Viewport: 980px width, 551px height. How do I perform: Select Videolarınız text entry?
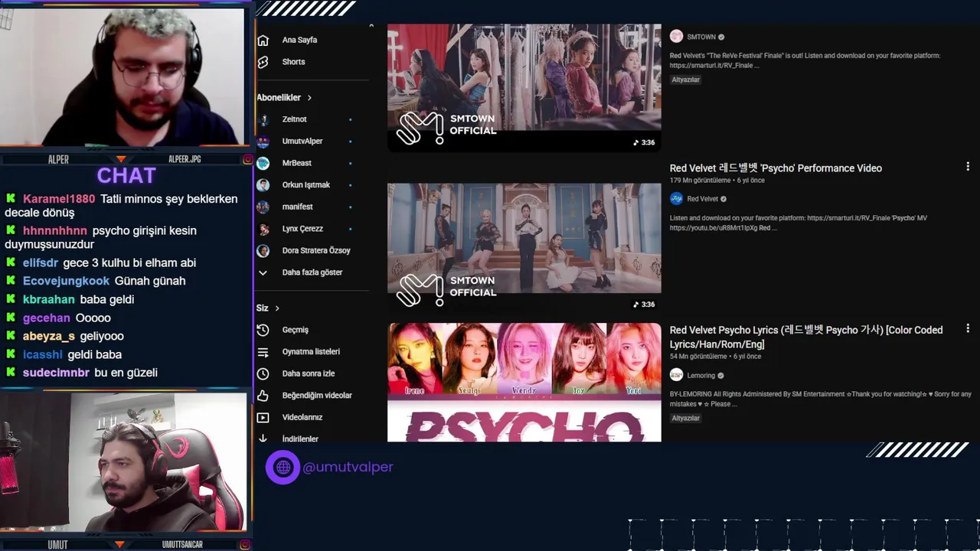[x=302, y=417]
